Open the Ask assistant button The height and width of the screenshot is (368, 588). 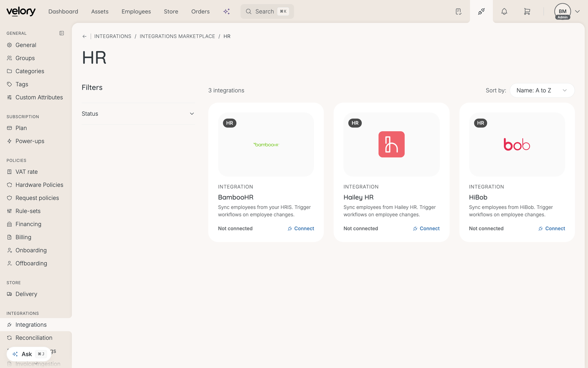29,354
